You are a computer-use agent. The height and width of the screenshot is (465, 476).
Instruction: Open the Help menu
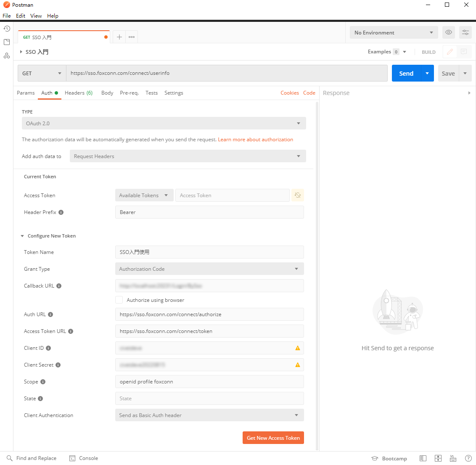click(53, 16)
